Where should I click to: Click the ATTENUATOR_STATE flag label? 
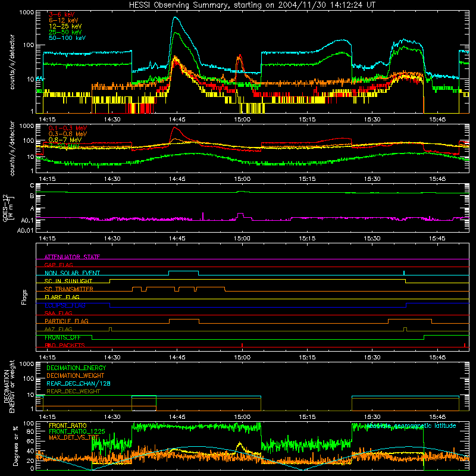(72, 257)
